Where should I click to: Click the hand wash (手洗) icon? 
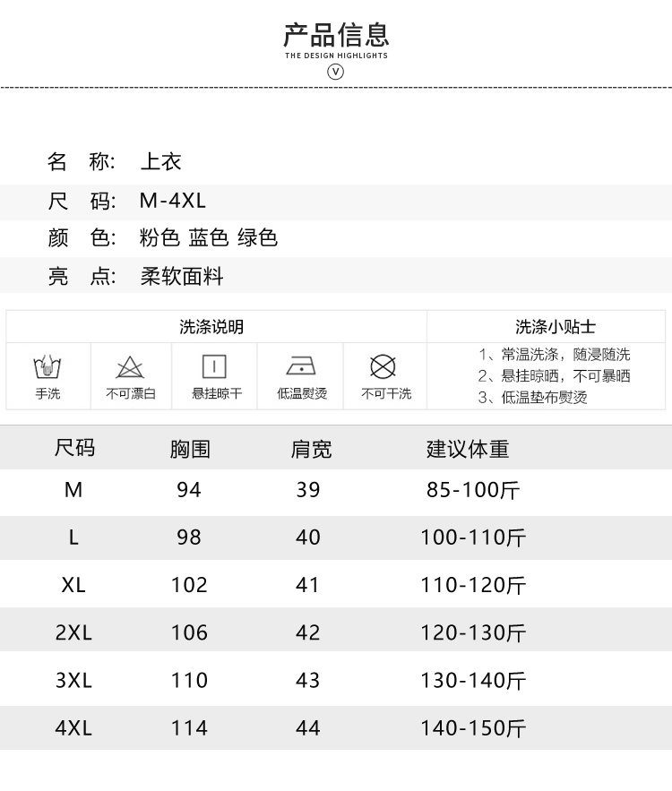point(47,367)
